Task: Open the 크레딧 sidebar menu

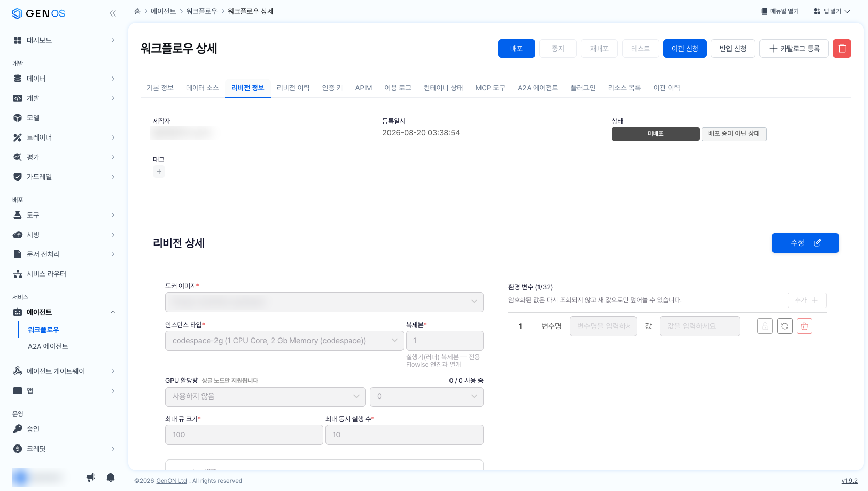Action: coord(64,449)
